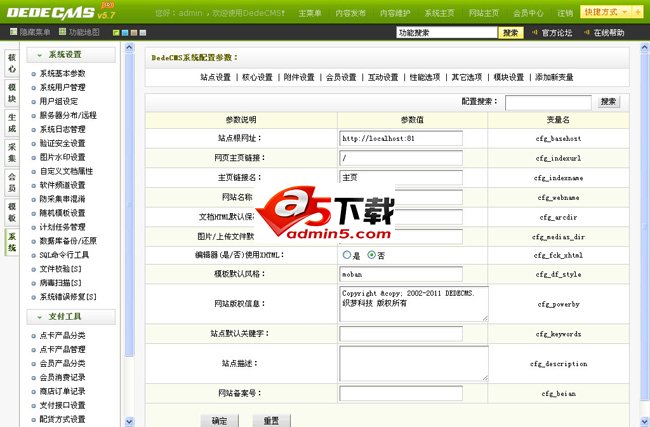Click the left menu scroll-down arrow
The width and height of the screenshot is (650, 427).
[129, 421]
